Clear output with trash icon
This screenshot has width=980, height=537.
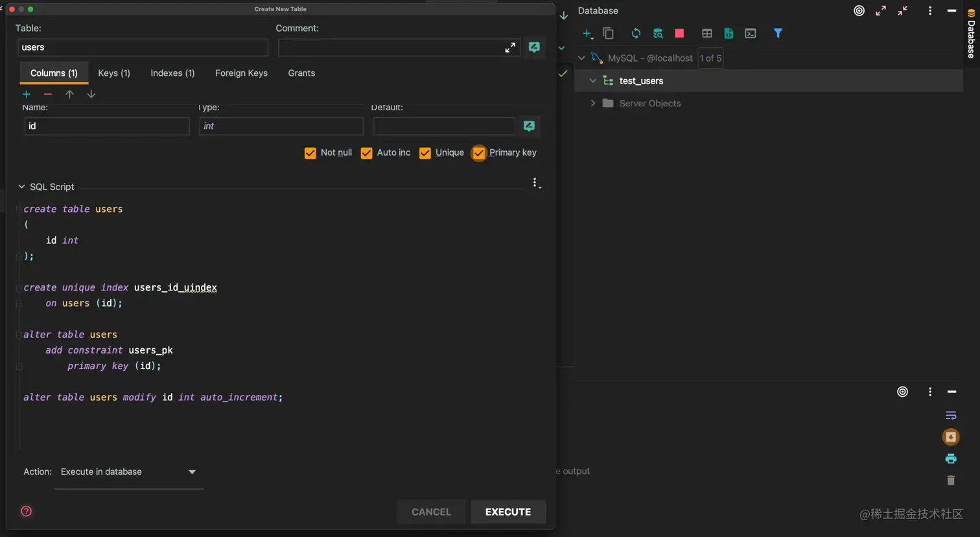[951, 481]
